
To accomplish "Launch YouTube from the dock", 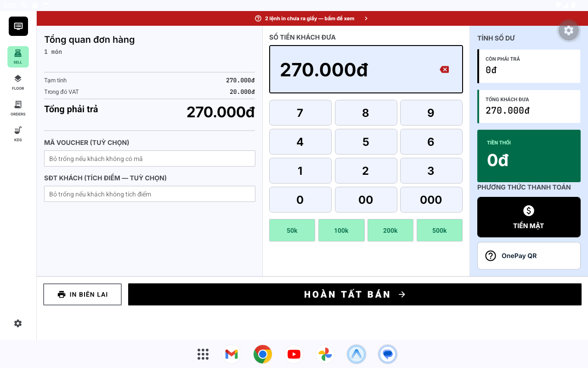I will pos(294,354).
